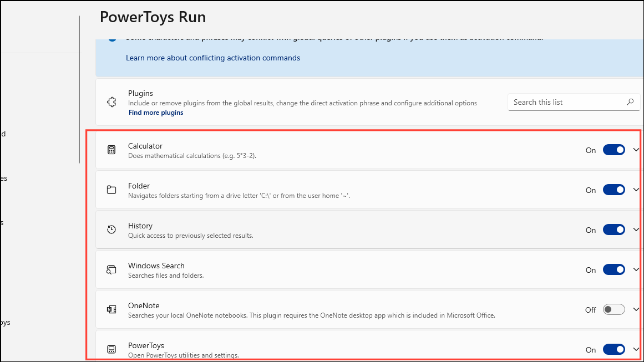Switch off the Windows Search plugin
This screenshot has height=362, width=644.
pos(614,269)
